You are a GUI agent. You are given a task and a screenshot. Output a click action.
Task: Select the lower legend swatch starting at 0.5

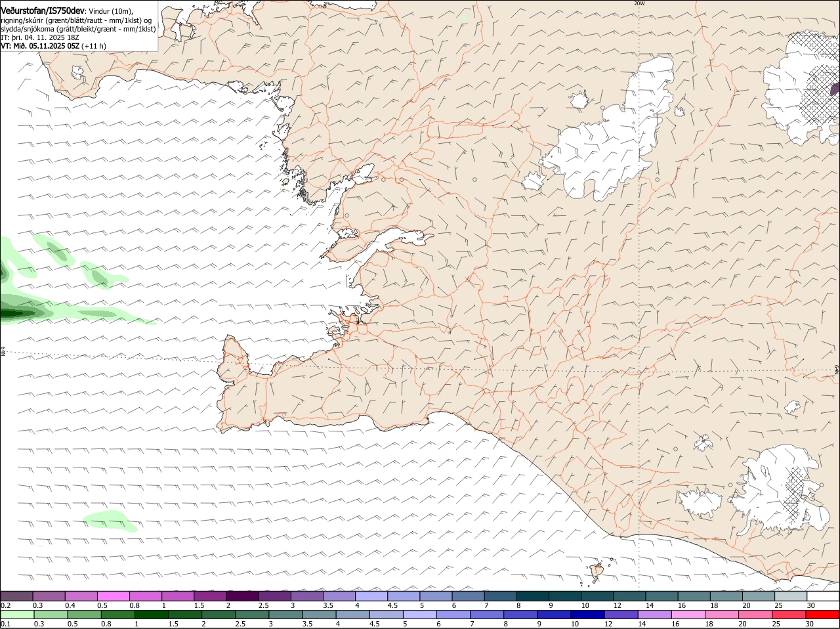pyautogui.click(x=84, y=615)
